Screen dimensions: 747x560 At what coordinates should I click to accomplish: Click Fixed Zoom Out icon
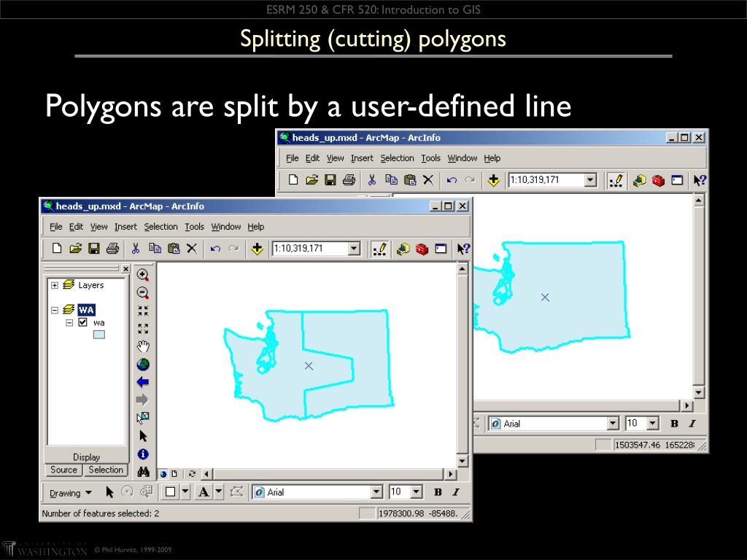click(x=143, y=329)
